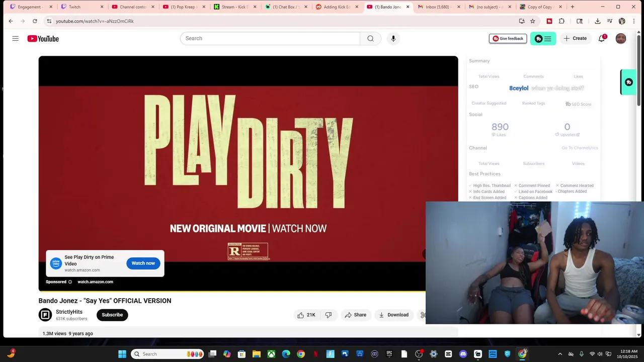644x362 pixels.
Task: Click the page vertical scrollbar
Action: [x=639, y=70]
